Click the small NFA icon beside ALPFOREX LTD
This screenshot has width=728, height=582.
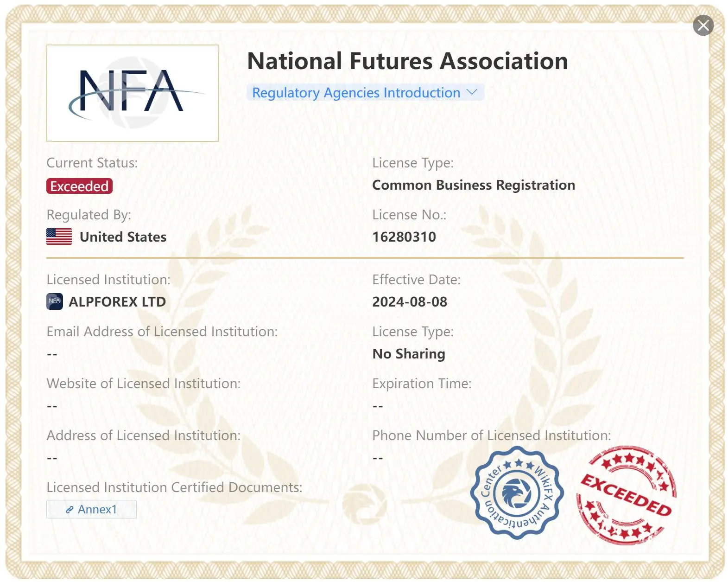[x=55, y=301]
